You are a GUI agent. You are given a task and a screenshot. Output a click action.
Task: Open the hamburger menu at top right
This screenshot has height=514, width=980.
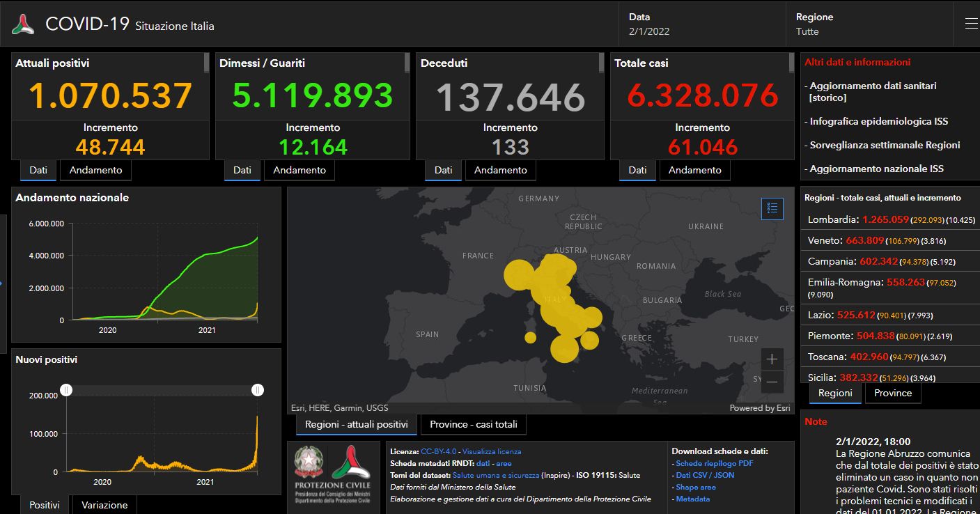pyautogui.click(x=971, y=24)
